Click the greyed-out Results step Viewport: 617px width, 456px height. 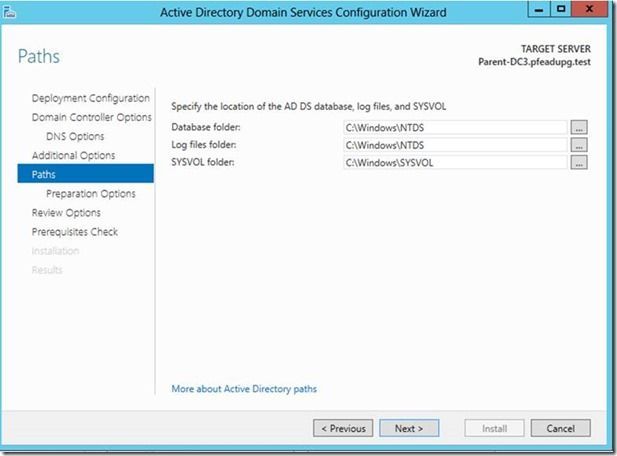tap(47, 270)
